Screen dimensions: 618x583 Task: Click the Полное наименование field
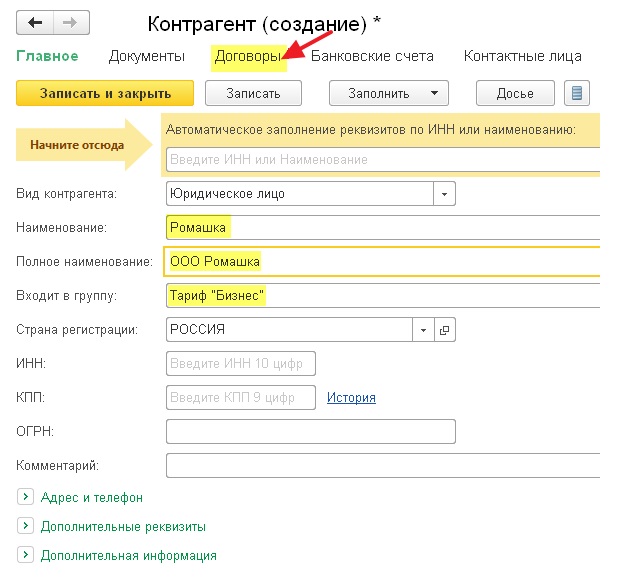382,261
